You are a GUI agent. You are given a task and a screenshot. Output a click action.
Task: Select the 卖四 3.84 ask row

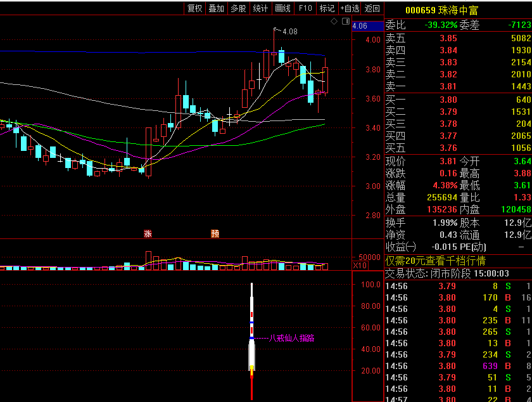click(x=458, y=50)
